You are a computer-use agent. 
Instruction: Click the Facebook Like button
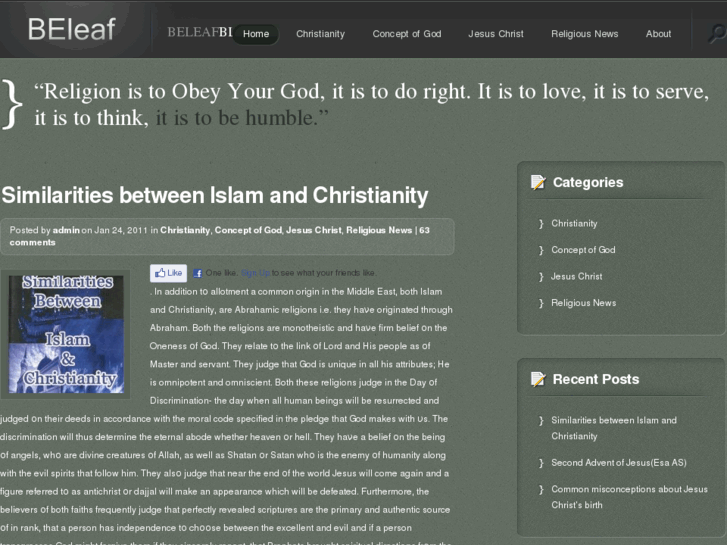click(168, 273)
